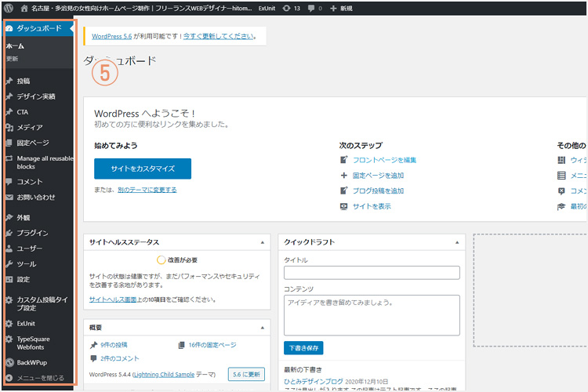Click the 下書き保存 button
This screenshot has height=392, width=588.
pos(303,348)
